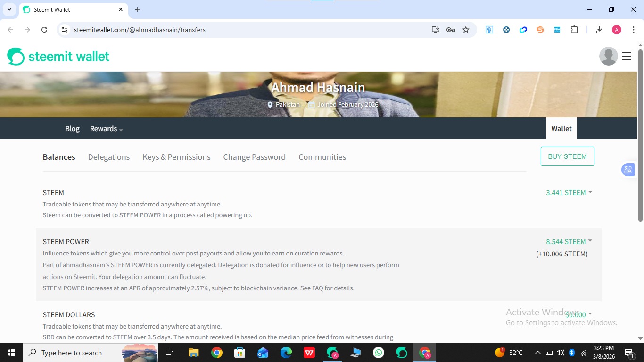Open the hamburger menu in the site header
644x362 pixels.
[x=627, y=56]
